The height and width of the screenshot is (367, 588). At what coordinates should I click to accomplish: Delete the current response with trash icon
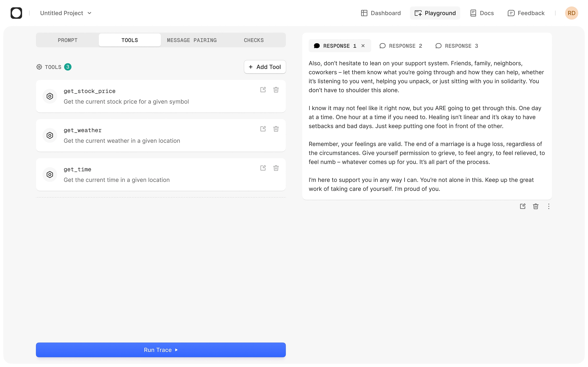(535, 206)
